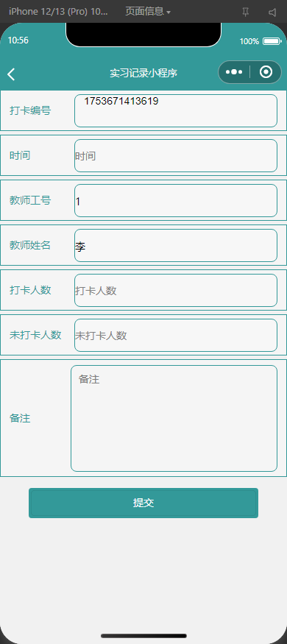Open the iPhone 12/13 (Pro) device selector
This screenshot has height=644, width=287.
(x=58, y=12)
